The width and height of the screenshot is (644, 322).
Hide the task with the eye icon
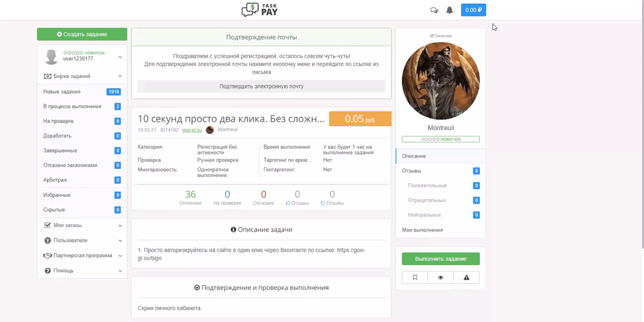pos(441,277)
